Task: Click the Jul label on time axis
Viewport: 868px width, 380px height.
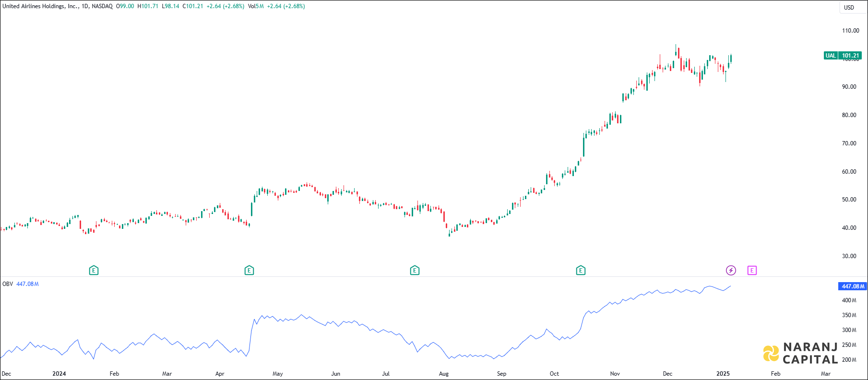Action: pyautogui.click(x=386, y=374)
